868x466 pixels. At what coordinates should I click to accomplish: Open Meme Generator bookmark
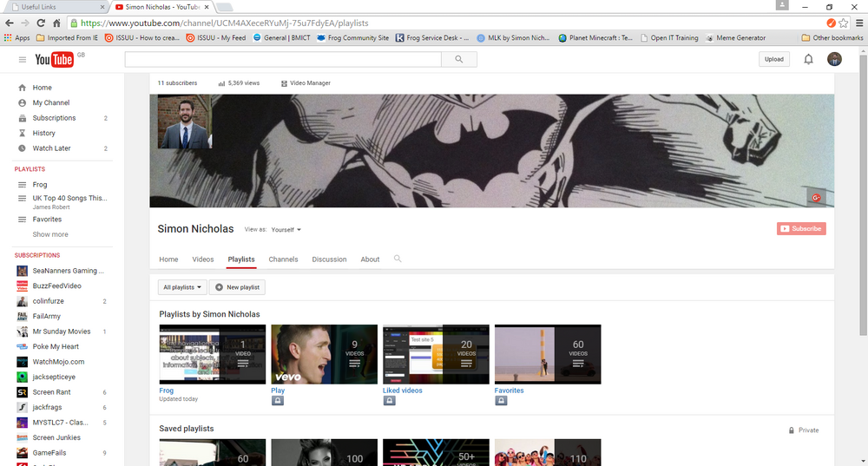(735, 37)
